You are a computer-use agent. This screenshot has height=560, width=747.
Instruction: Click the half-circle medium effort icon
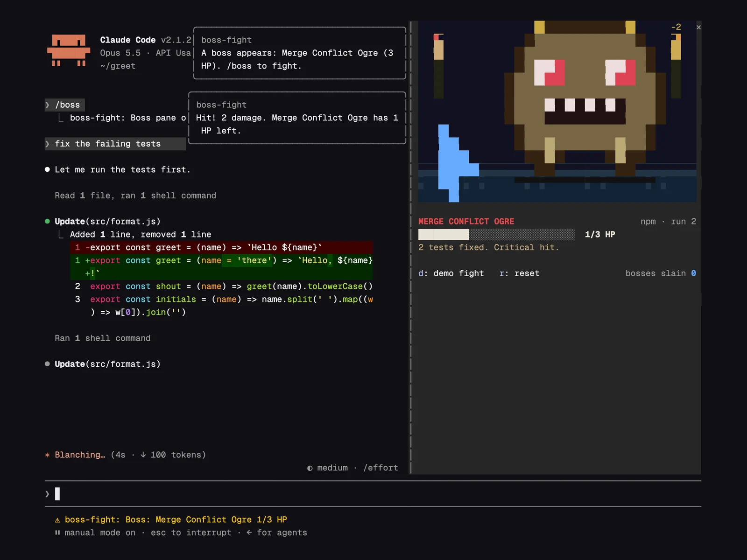(310, 468)
